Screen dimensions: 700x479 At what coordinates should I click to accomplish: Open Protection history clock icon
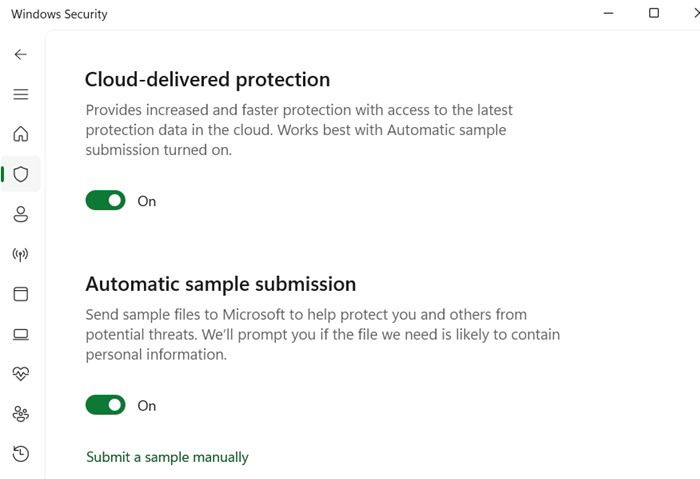click(x=20, y=454)
